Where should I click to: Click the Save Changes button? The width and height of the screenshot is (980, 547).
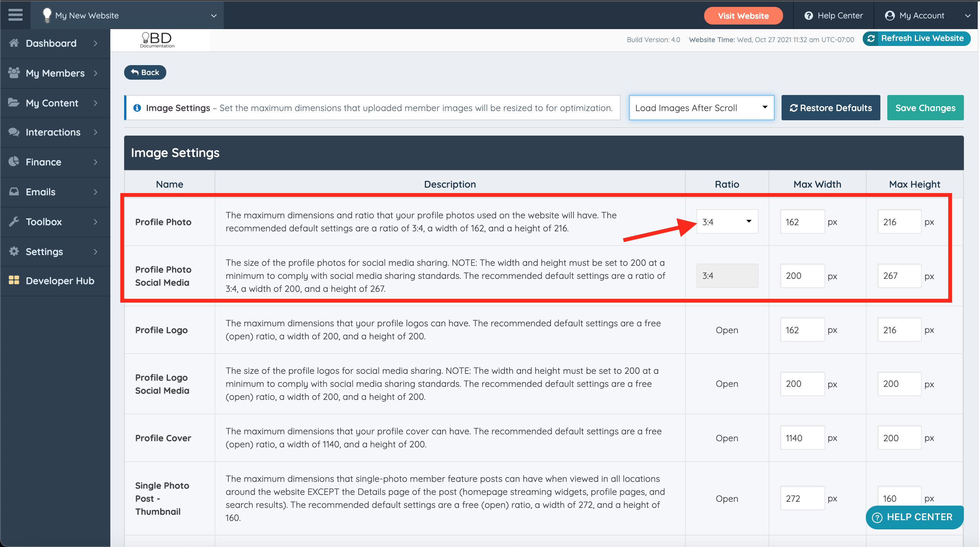pos(925,108)
